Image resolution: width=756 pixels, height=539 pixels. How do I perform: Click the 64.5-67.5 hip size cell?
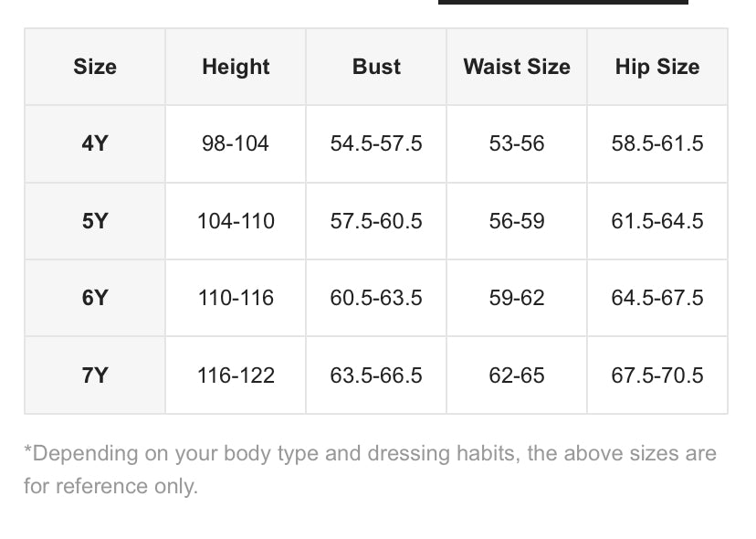(657, 298)
